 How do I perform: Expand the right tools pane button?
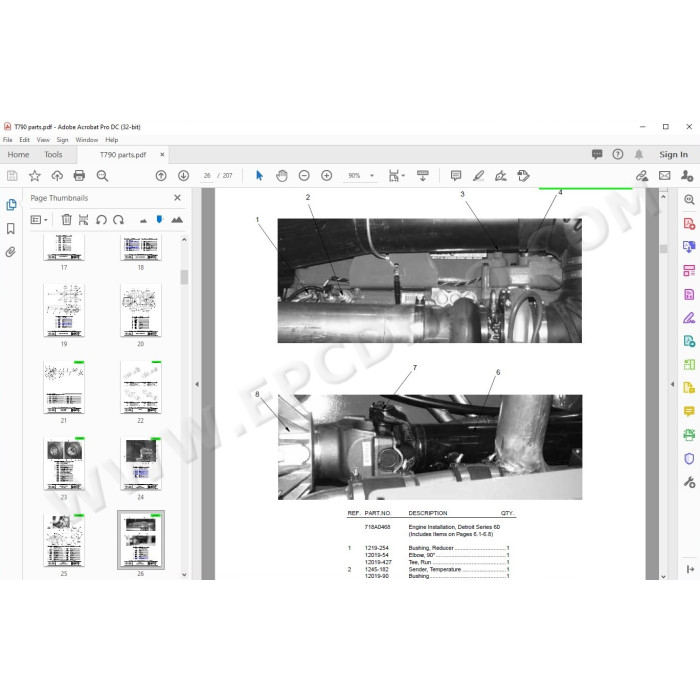[x=690, y=569]
